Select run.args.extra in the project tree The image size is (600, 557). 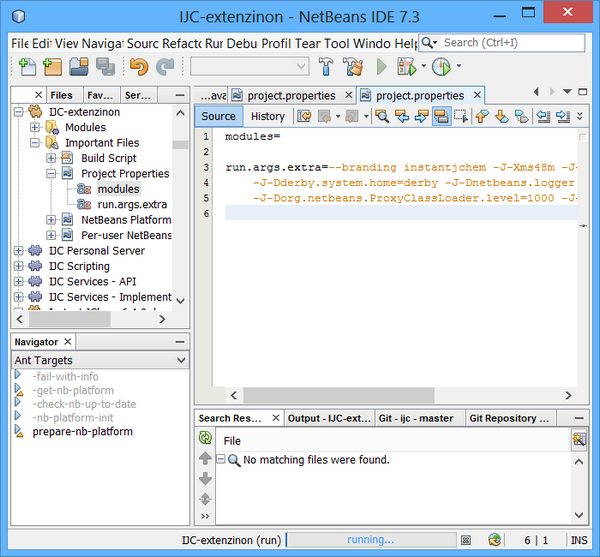click(133, 204)
